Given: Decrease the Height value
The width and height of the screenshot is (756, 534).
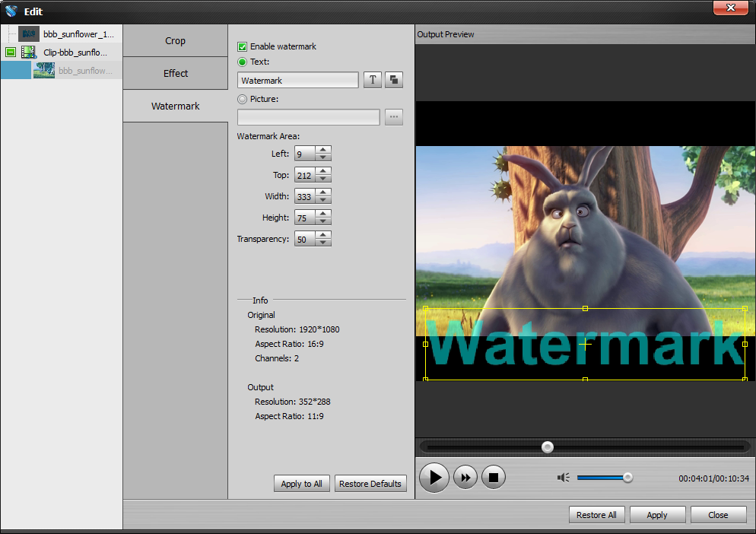Looking at the screenshot, I should tap(323, 221).
